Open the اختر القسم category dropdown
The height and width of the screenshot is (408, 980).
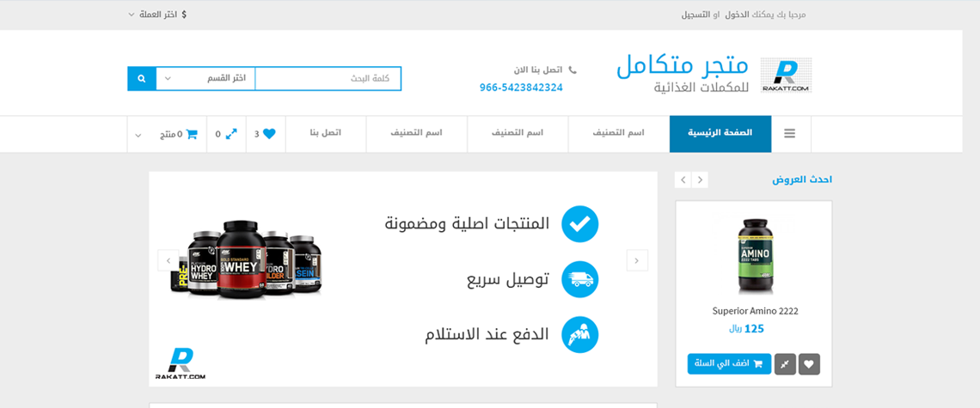(205, 79)
